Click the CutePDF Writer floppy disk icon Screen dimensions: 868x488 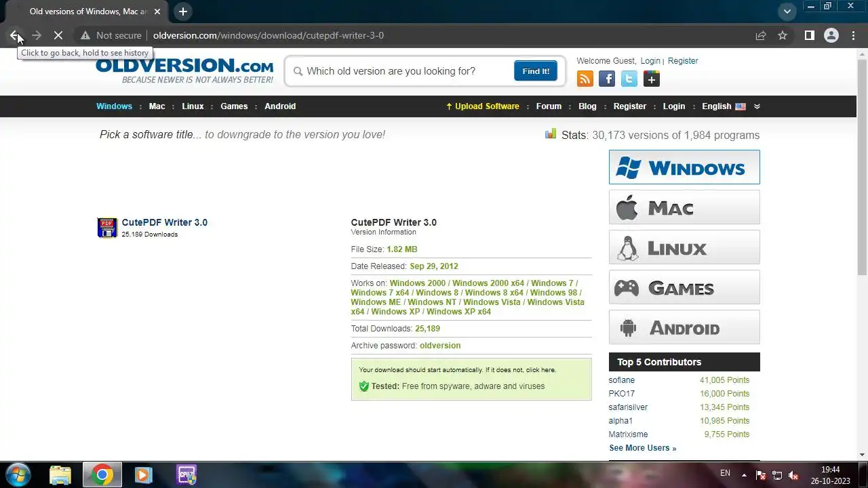pos(107,228)
